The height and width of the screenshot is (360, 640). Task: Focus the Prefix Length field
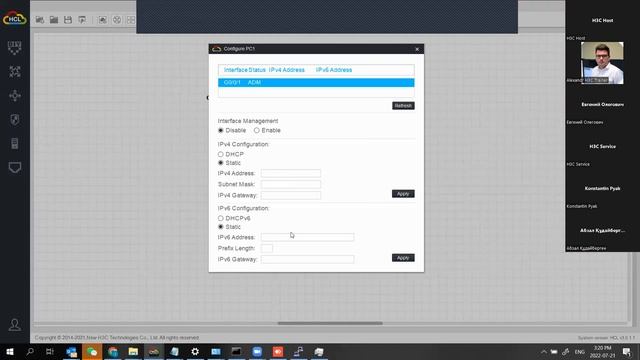[x=267, y=249]
